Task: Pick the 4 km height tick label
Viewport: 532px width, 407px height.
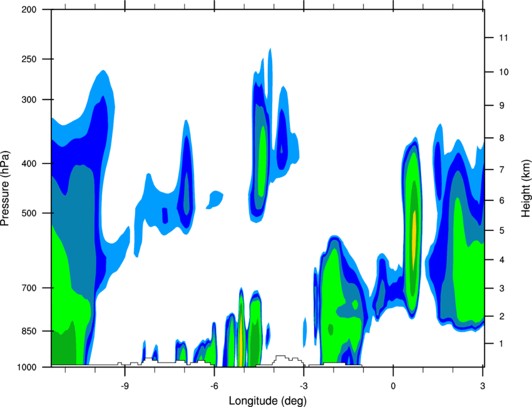Action: (x=501, y=260)
